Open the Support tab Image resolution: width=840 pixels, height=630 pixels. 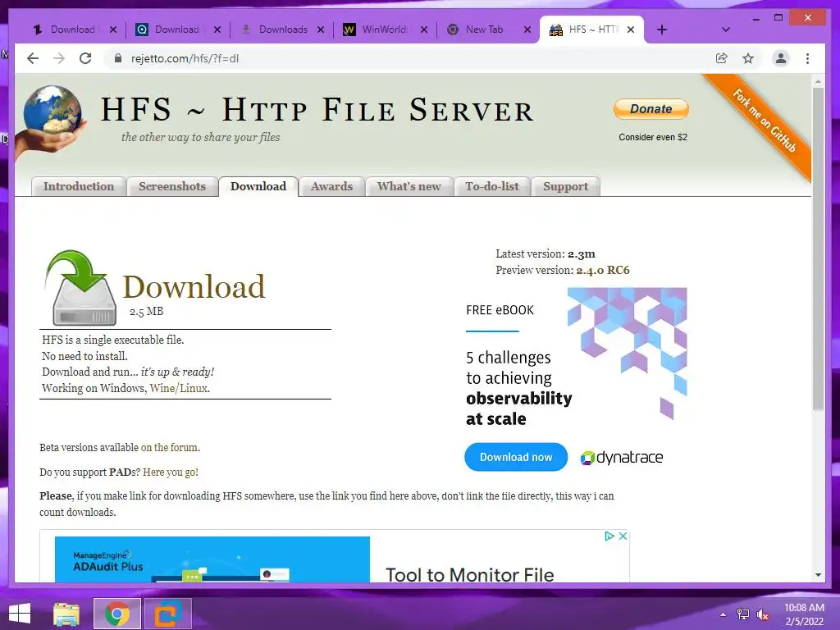(565, 186)
